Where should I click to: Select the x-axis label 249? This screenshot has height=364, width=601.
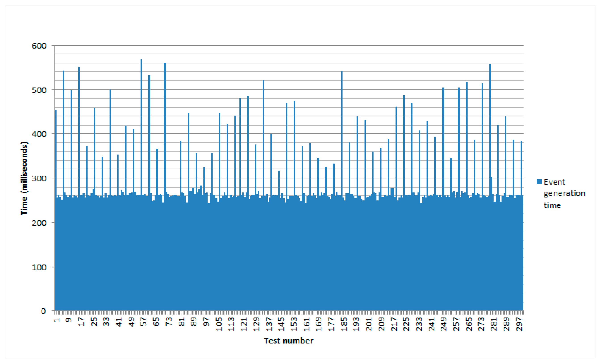point(444,324)
